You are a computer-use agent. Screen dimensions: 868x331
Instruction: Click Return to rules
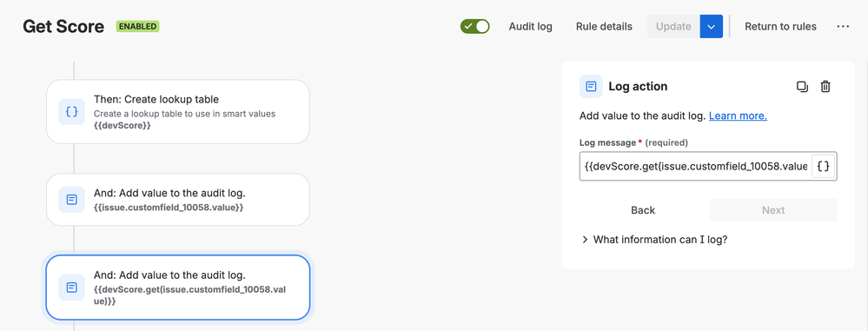780,27
